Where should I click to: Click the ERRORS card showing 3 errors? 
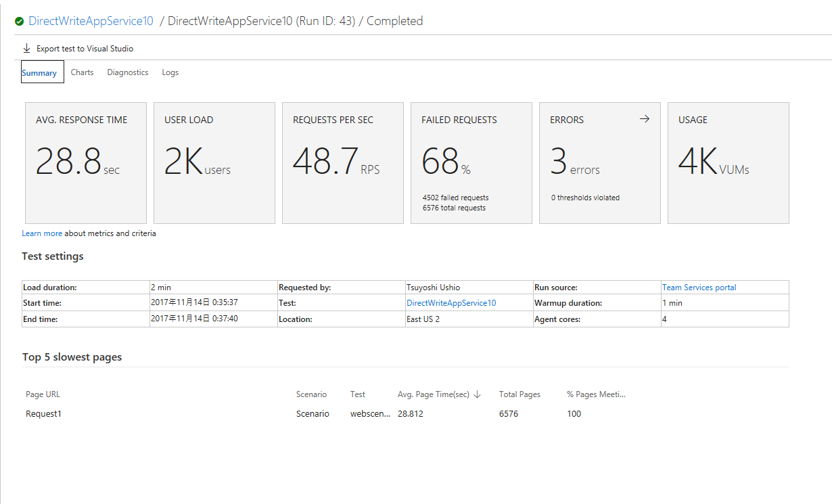click(x=599, y=162)
